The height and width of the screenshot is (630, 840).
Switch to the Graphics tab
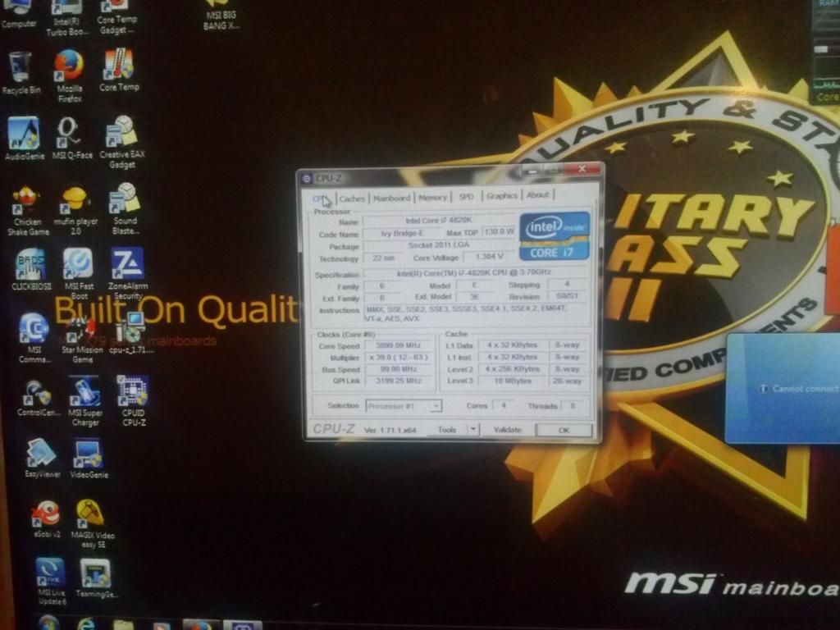pyautogui.click(x=501, y=196)
